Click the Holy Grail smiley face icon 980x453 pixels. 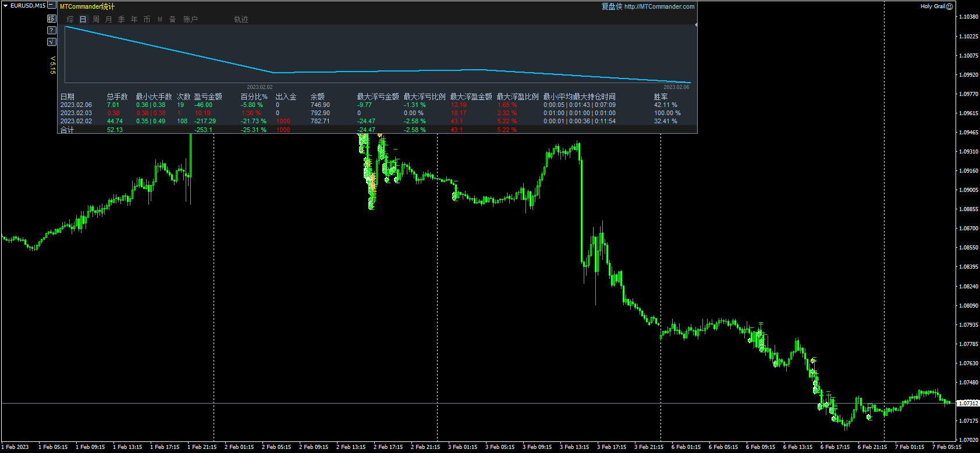coord(950,6)
